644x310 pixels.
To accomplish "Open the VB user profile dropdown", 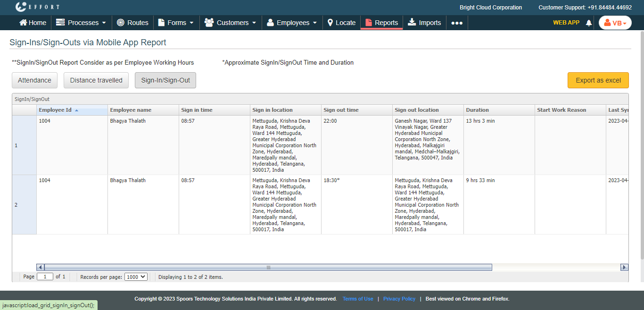I will pos(615,23).
